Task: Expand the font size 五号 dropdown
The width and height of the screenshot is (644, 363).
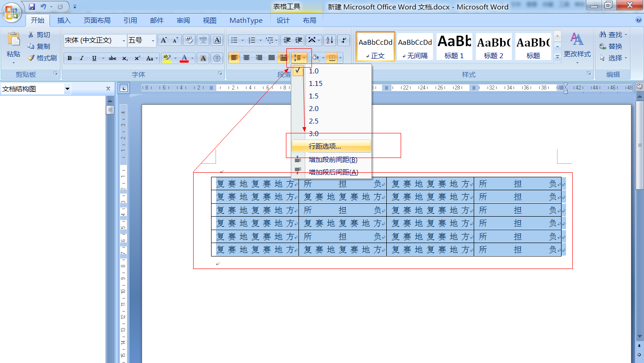Action: pos(153,41)
